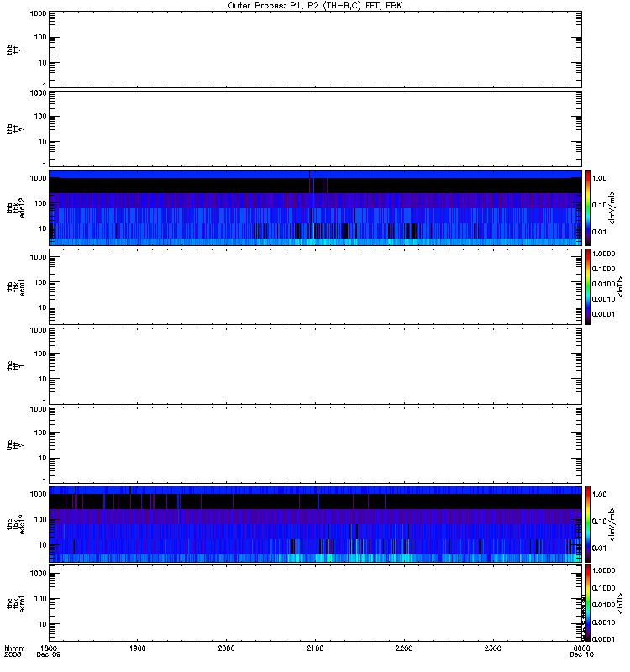The height and width of the screenshot is (672, 630).
Task: Click the '100' y-axis label of thb fff 2
Action: [40, 117]
